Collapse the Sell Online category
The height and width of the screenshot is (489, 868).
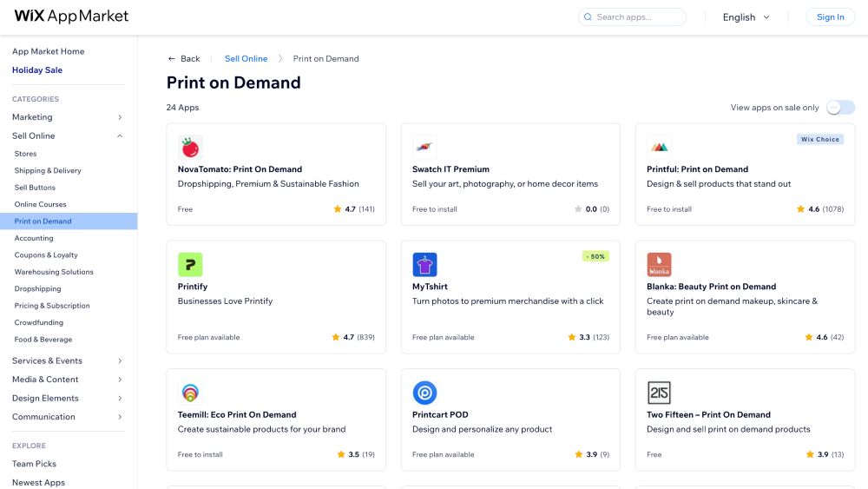120,135
